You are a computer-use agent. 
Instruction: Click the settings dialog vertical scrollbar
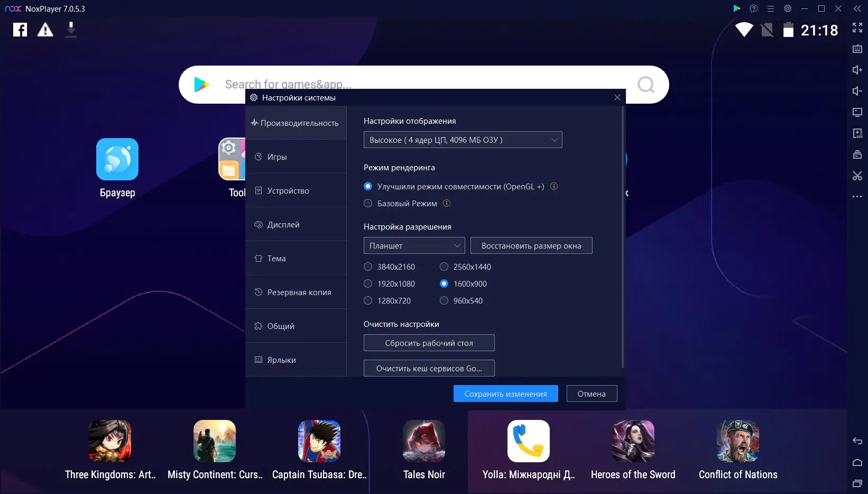pos(623,237)
